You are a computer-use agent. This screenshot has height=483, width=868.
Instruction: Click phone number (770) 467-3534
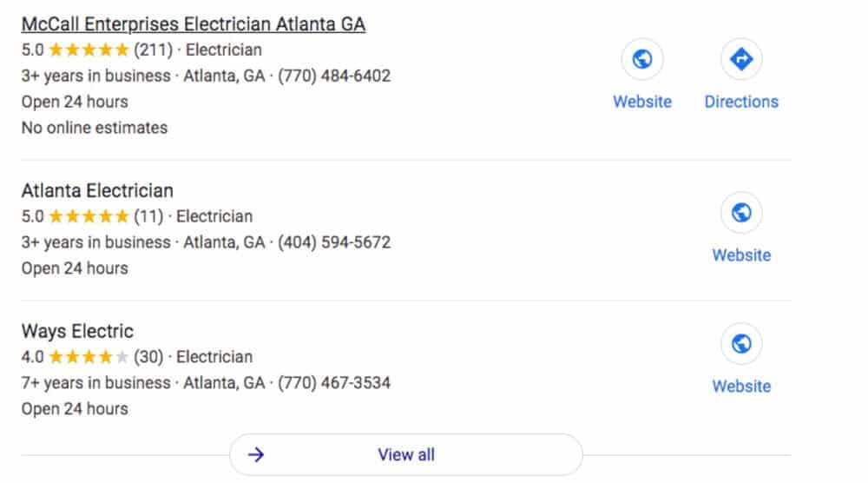point(334,383)
